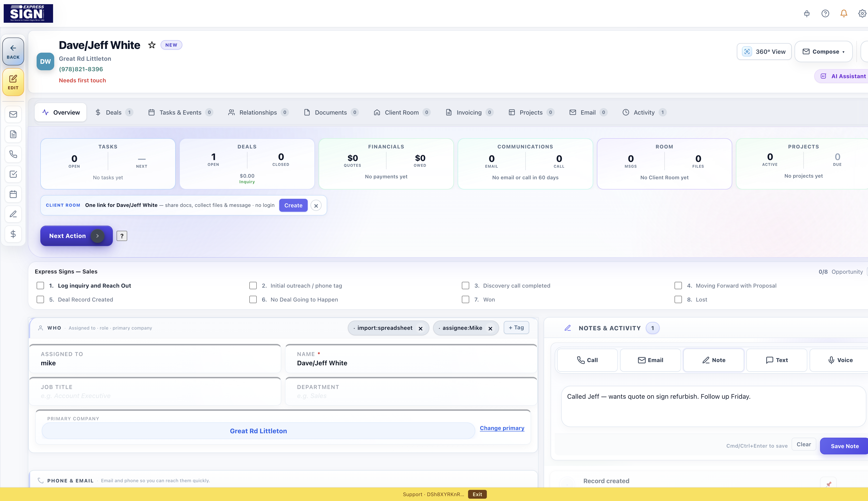Check step 2 Initial outreach / phone tag
Screen dimensions: 868x501
click(253, 286)
